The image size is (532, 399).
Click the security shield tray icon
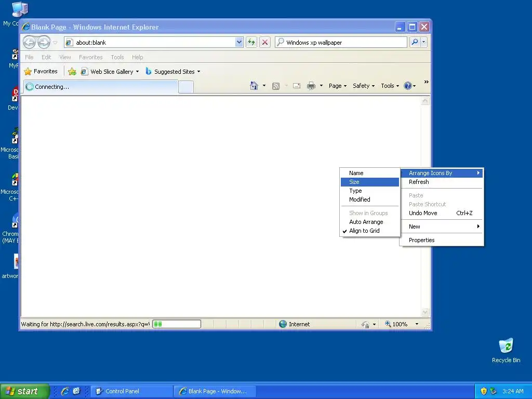(484, 391)
